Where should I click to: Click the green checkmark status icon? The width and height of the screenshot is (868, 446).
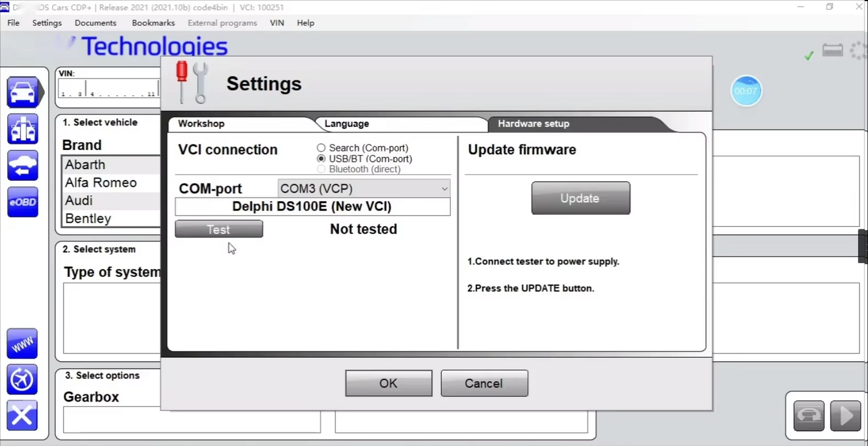point(809,55)
